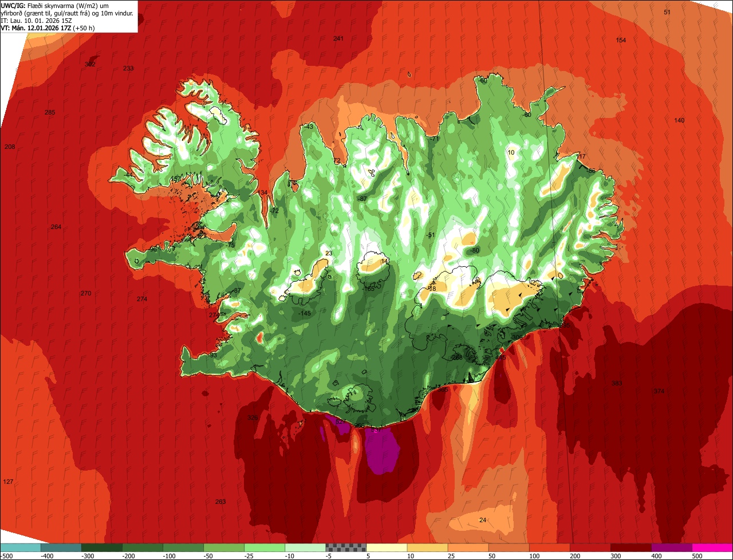Click the map value -75
The width and height of the screenshot is (733, 560).
[x=231, y=245]
